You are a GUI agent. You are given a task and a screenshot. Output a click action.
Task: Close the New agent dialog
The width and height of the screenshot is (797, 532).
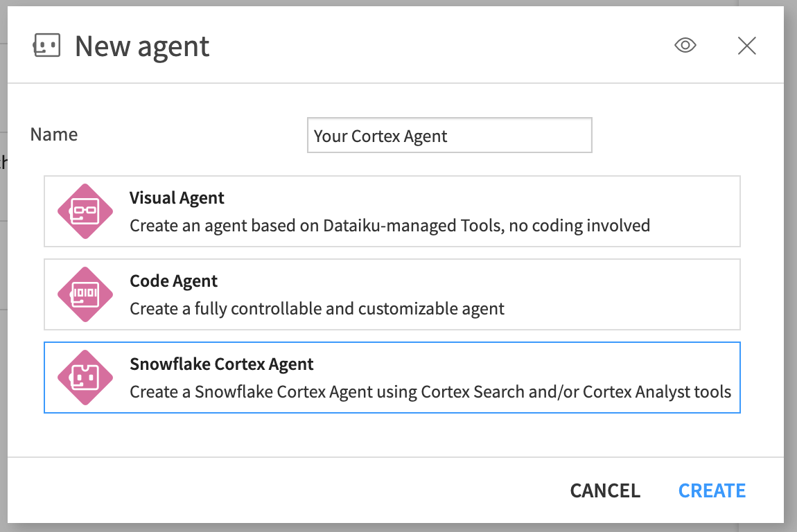[746, 46]
